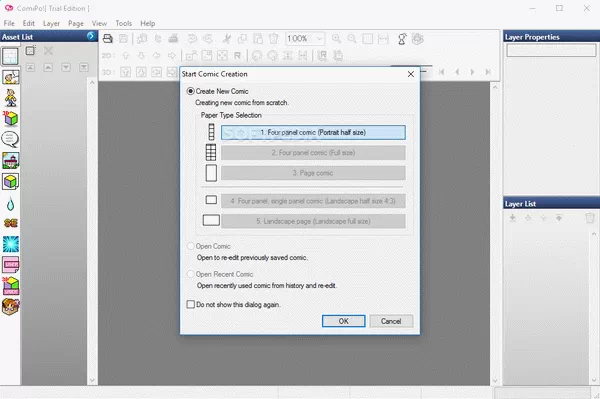Image resolution: width=600 pixels, height=399 pixels.
Task: Select the water drop mark icon
Action: tap(10, 204)
